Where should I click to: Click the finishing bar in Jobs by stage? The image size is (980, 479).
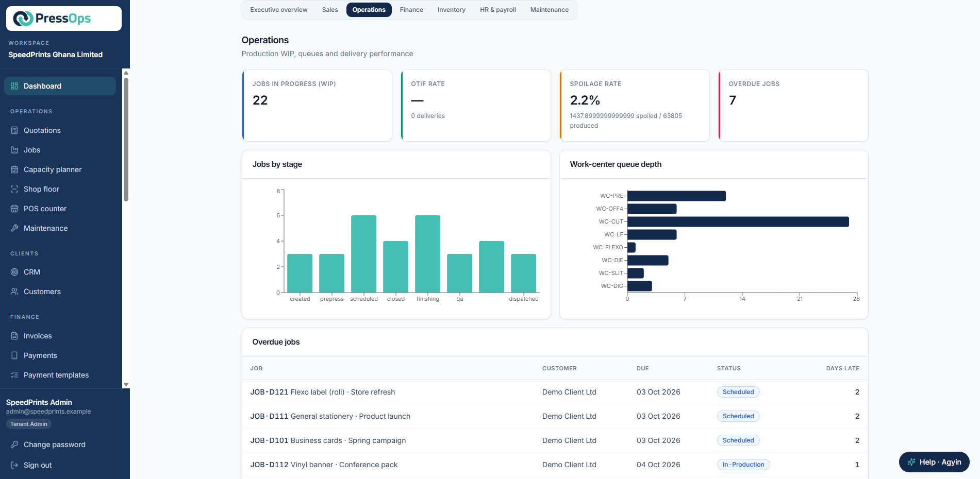click(x=428, y=254)
